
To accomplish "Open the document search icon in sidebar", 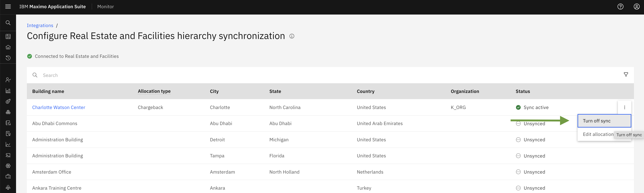I will tap(8, 134).
